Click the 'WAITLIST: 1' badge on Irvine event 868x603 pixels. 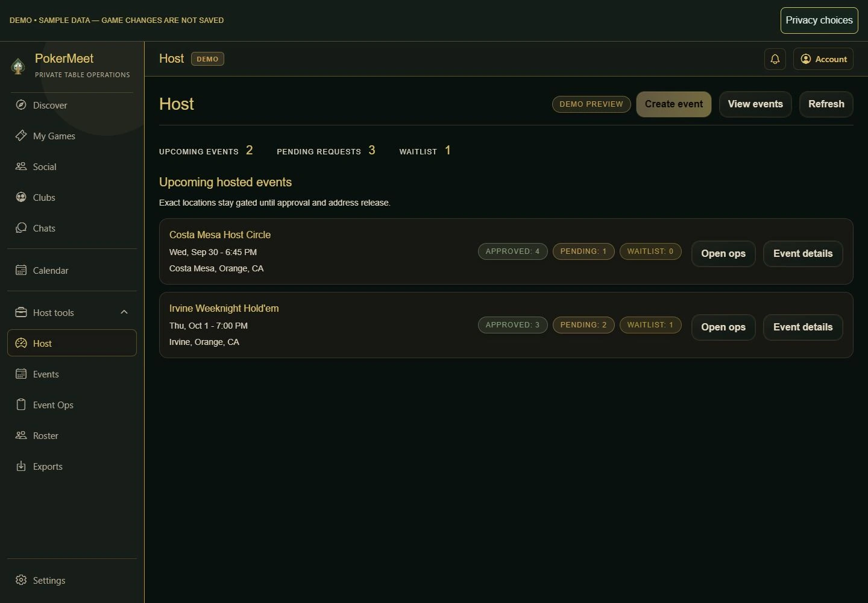tap(650, 325)
